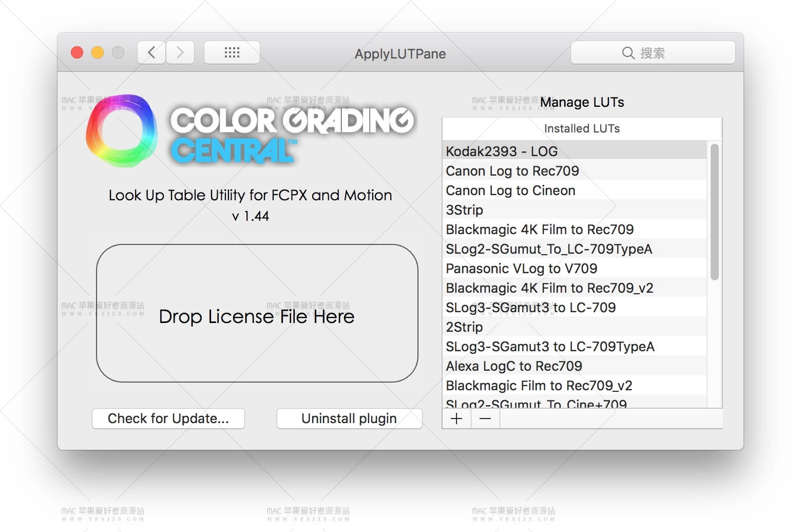Select SLog3-SGamut3 to LC-709 LUT
Screen dimensions: 801x532
[575, 307]
